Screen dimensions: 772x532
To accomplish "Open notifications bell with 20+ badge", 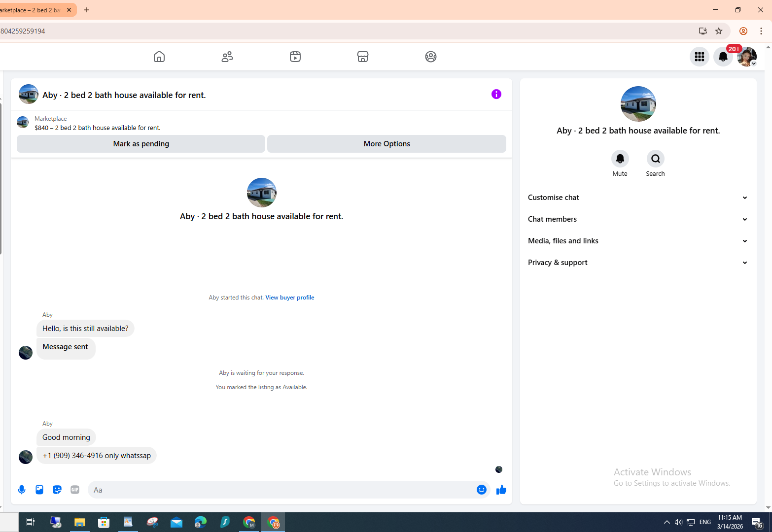I will pos(723,57).
